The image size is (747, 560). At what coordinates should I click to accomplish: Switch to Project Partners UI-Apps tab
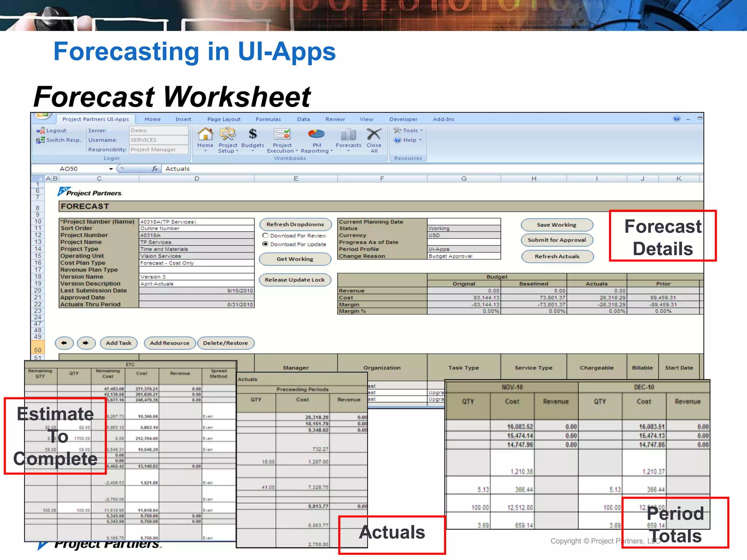click(96, 119)
